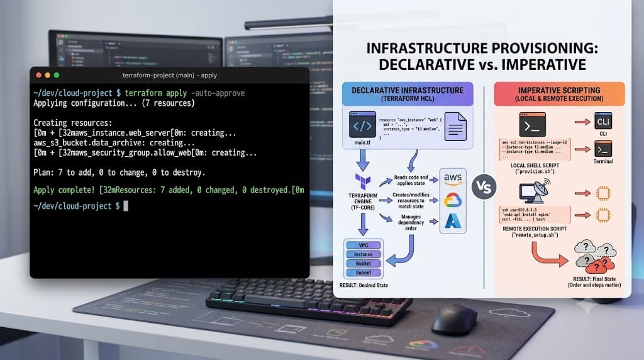Click the green 'Apply complete!' line
This screenshot has height=360, width=644.
point(169,190)
